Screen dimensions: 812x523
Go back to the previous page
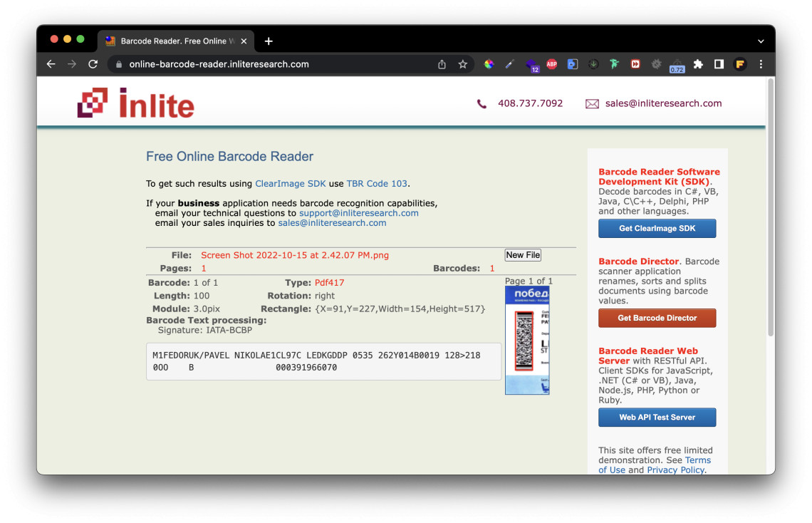(x=51, y=64)
